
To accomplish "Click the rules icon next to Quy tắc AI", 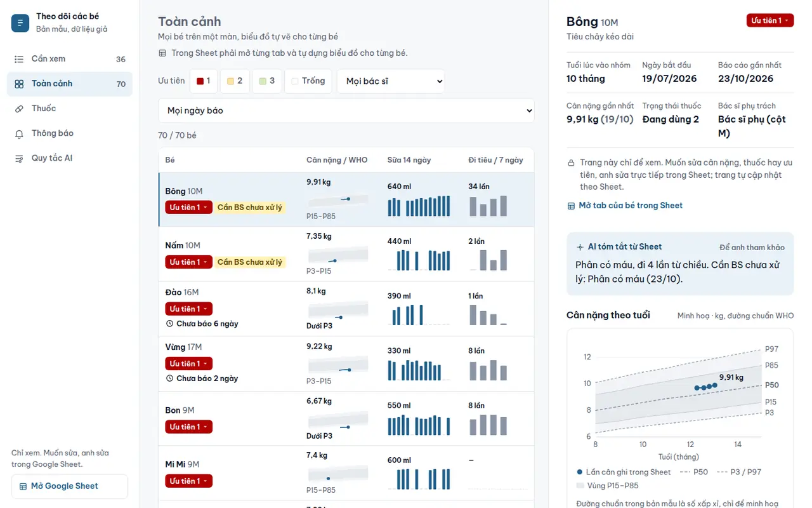I will (x=19, y=158).
